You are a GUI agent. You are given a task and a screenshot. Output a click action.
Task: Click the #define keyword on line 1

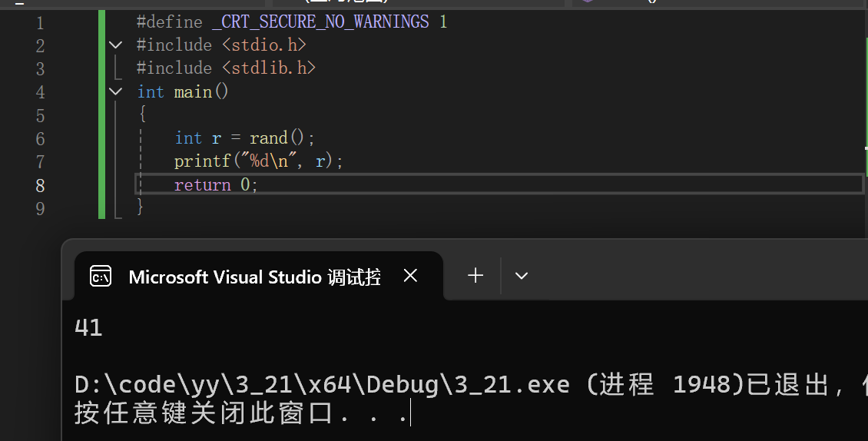tap(170, 22)
